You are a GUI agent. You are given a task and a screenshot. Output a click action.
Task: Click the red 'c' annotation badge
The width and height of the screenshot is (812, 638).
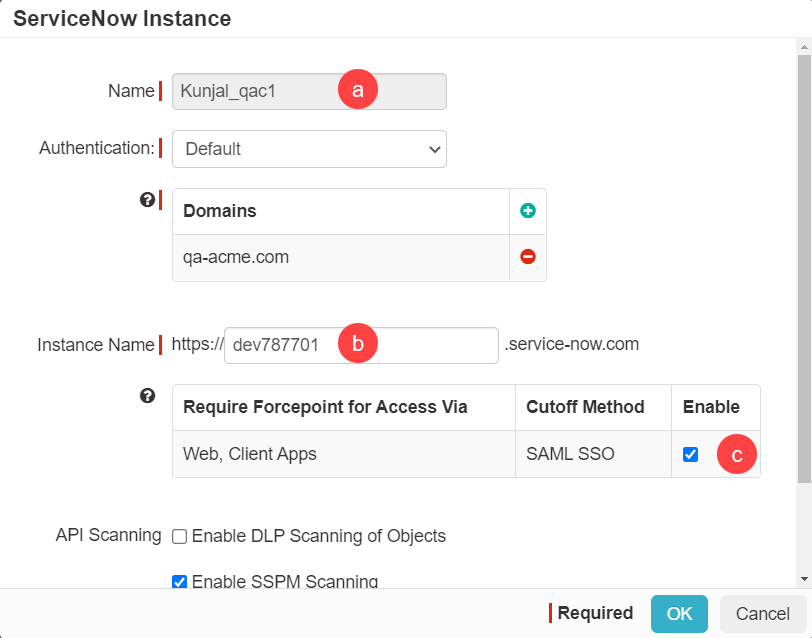[x=737, y=454]
